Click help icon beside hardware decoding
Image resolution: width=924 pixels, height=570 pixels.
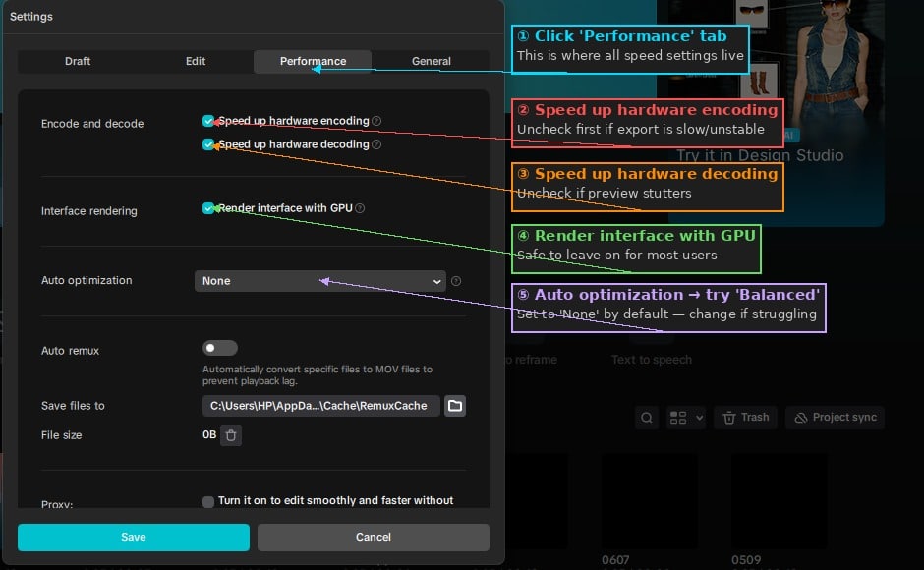point(376,144)
